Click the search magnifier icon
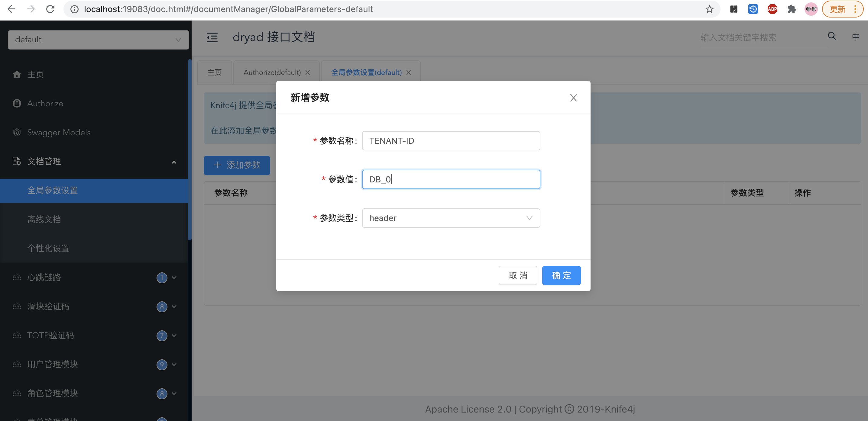The image size is (868, 421). tap(832, 36)
